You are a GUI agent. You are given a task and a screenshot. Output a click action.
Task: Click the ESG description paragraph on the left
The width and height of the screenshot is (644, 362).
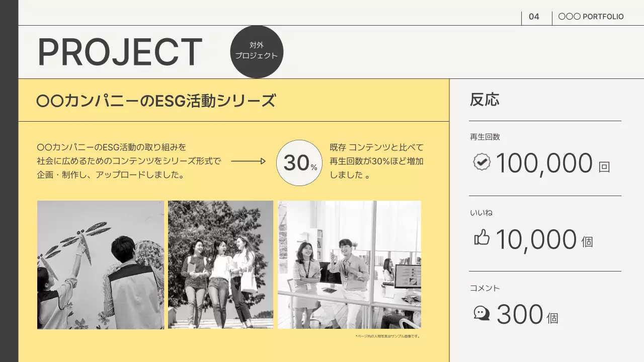point(129,161)
